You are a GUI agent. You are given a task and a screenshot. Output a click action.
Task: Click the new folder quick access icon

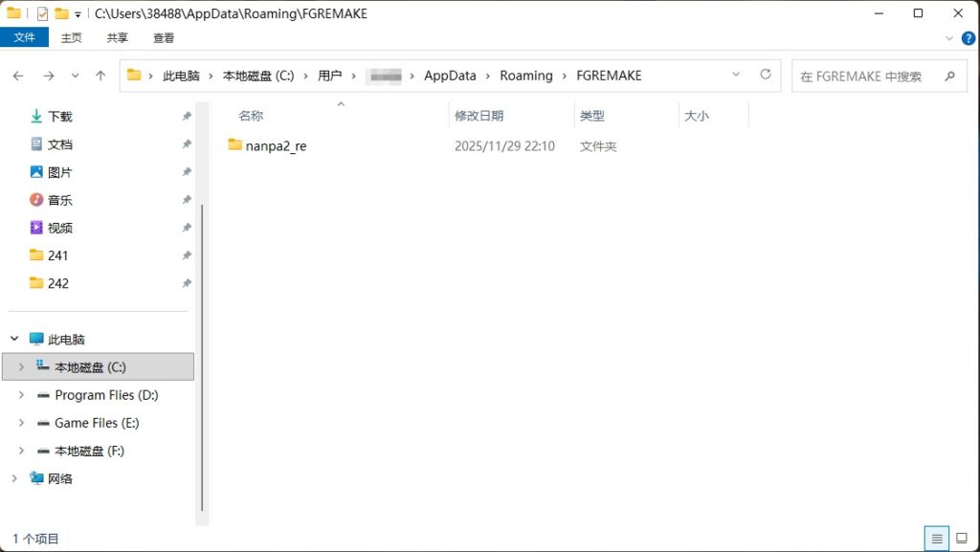[61, 13]
